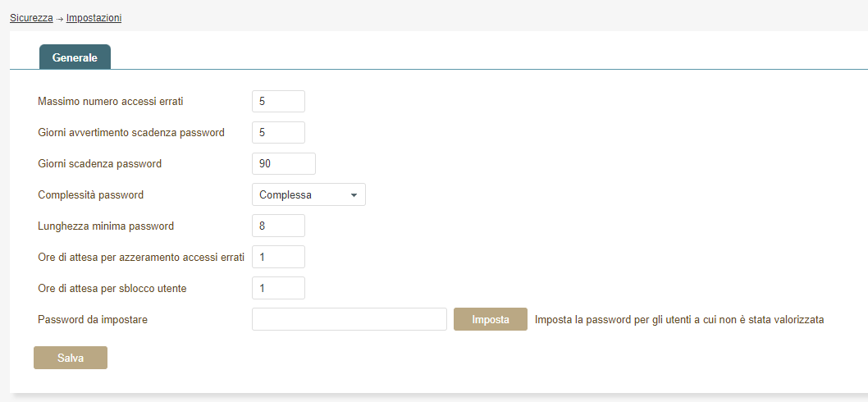This screenshot has width=868, height=402.
Task: Click the Ore di attesa sblocco utente input
Action: pos(278,288)
